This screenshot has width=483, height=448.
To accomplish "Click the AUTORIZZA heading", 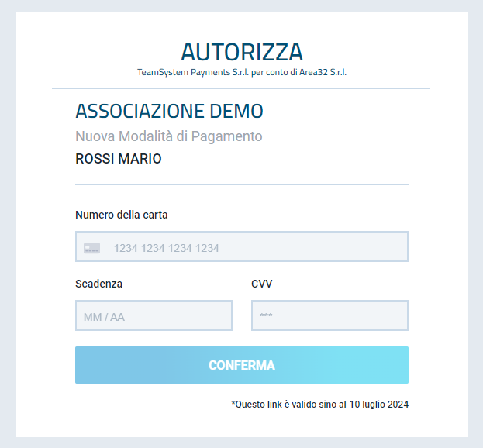I will click(242, 52).
